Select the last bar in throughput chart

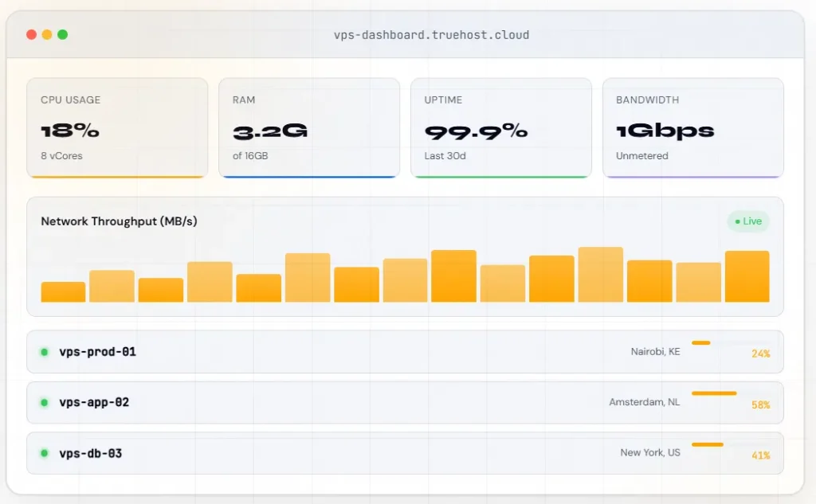click(x=747, y=276)
